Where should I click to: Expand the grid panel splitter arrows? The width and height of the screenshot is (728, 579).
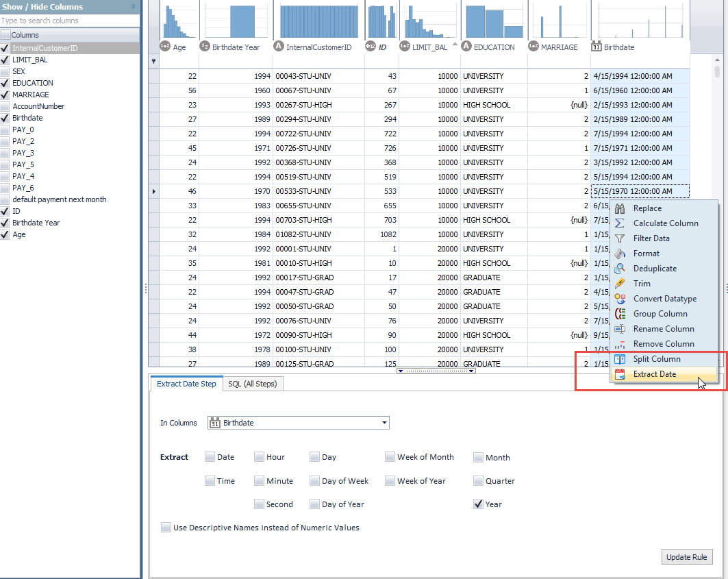pos(436,371)
